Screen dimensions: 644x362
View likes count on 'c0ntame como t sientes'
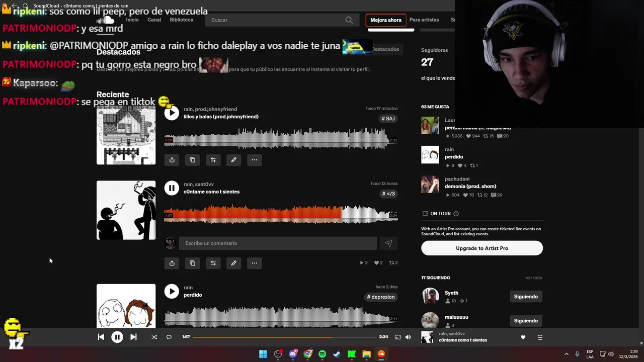[x=378, y=263]
